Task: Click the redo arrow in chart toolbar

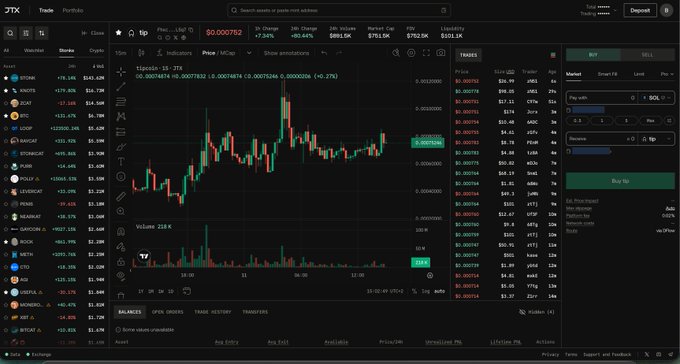Action: click(x=339, y=53)
